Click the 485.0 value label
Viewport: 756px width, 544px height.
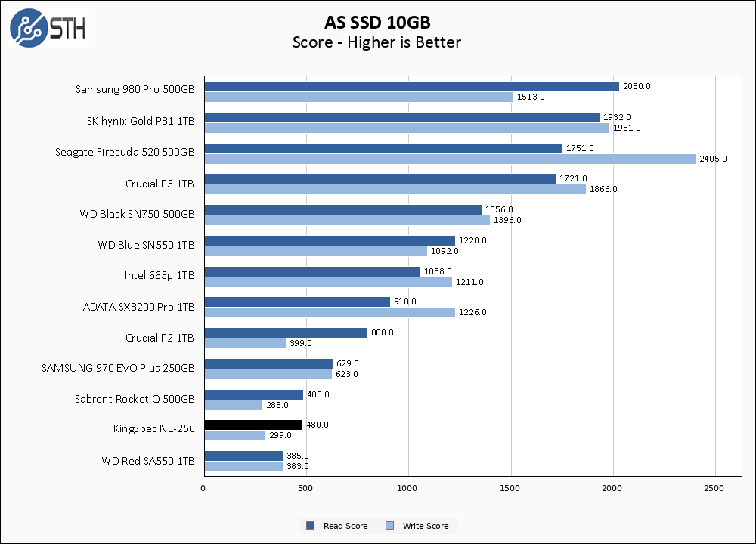(x=318, y=394)
